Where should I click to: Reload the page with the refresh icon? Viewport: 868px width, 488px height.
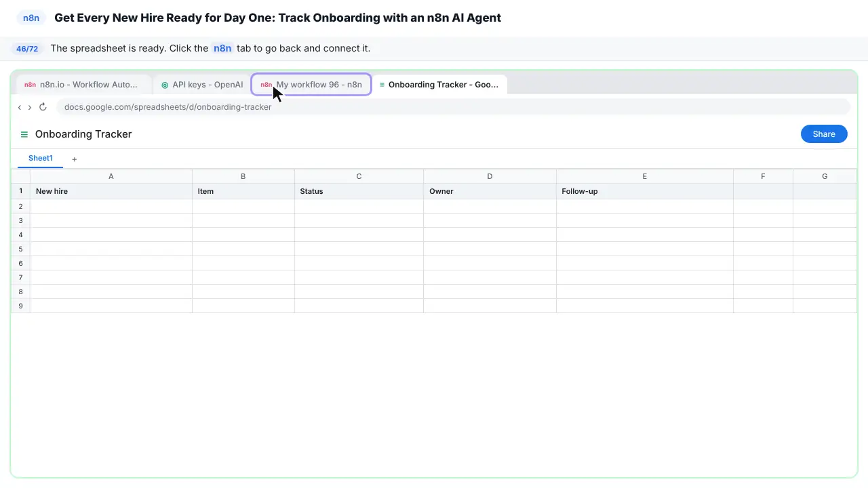coord(43,107)
